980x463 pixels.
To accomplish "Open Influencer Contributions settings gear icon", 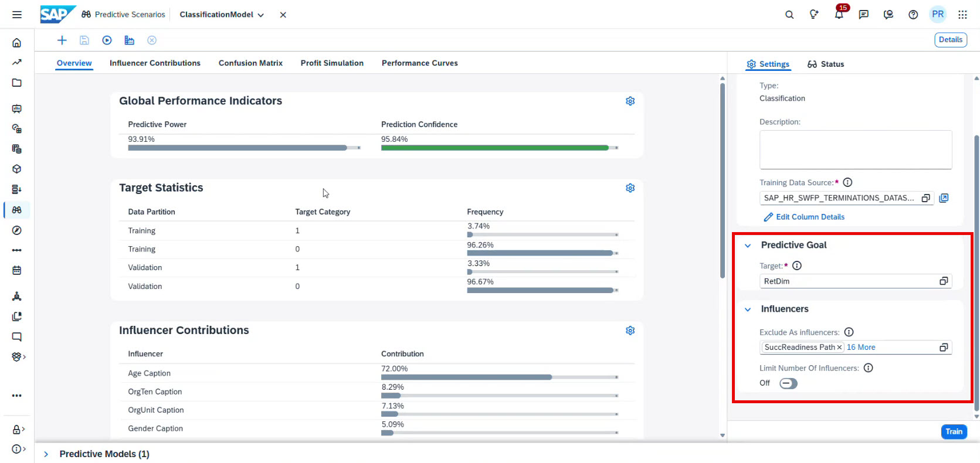I will point(630,331).
